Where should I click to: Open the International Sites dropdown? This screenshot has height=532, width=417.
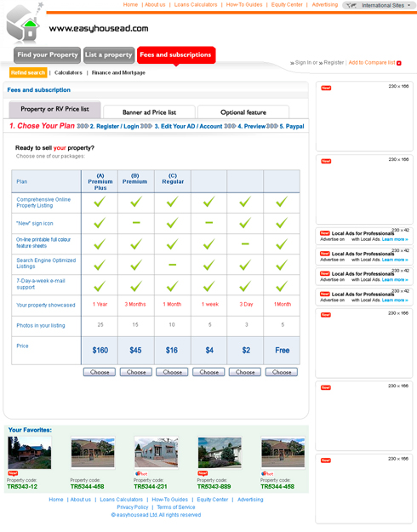(379, 5)
